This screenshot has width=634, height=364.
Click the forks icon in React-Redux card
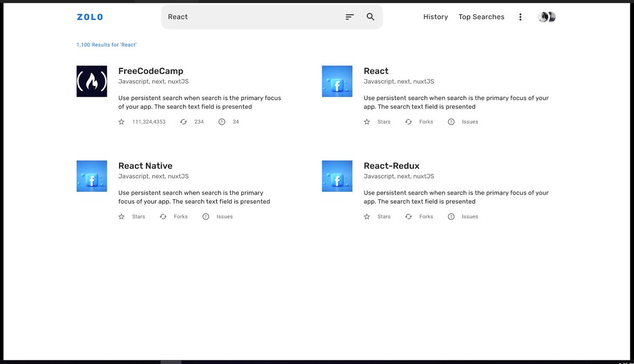point(408,217)
